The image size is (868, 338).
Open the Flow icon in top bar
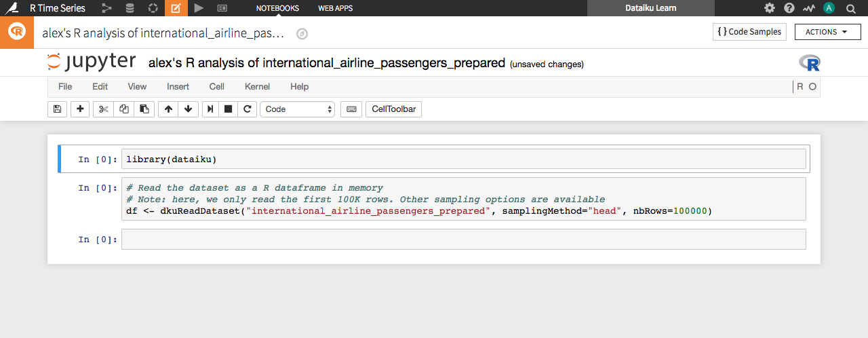coord(106,8)
